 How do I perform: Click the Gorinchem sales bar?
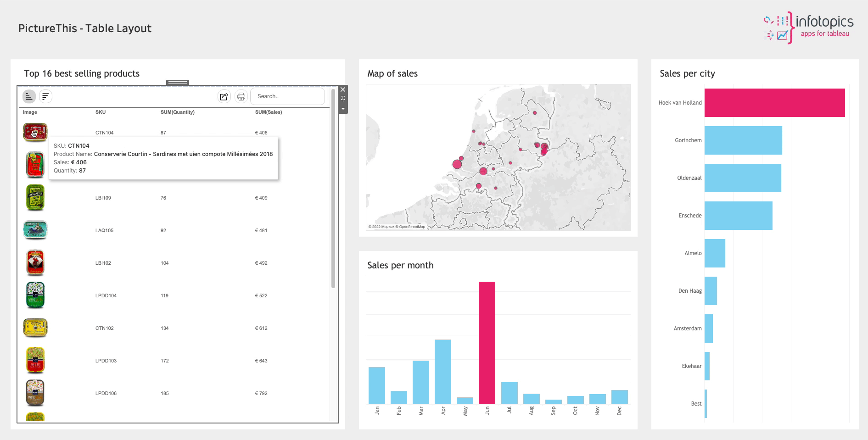coord(743,140)
